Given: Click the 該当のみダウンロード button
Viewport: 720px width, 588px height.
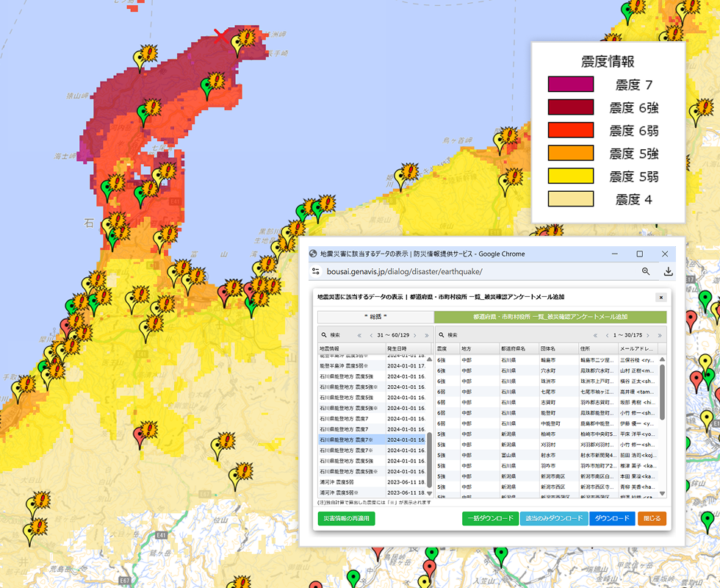Looking at the screenshot, I should (554, 518).
